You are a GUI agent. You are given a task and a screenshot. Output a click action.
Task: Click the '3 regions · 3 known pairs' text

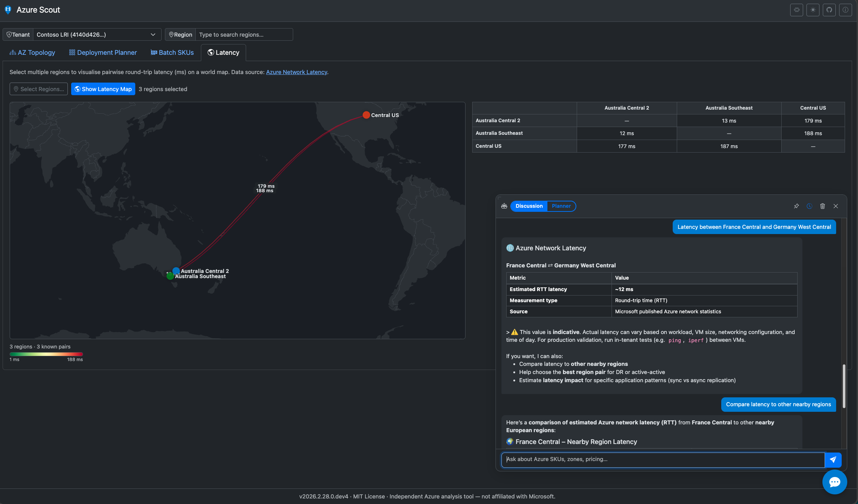[x=40, y=347]
